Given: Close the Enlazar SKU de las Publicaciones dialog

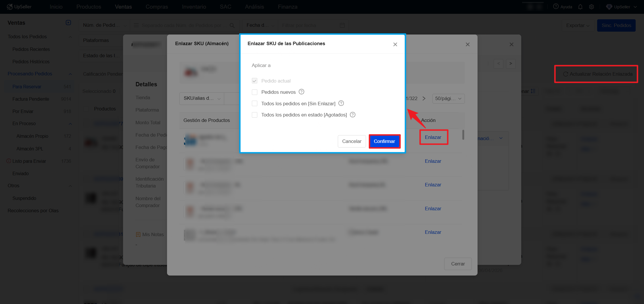Looking at the screenshot, I should click(x=395, y=44).
